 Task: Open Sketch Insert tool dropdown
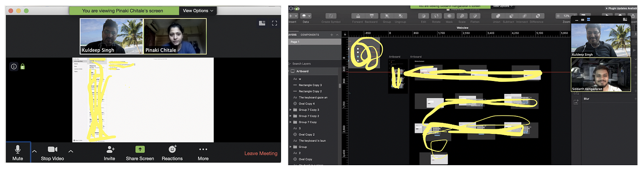point(293,16)
